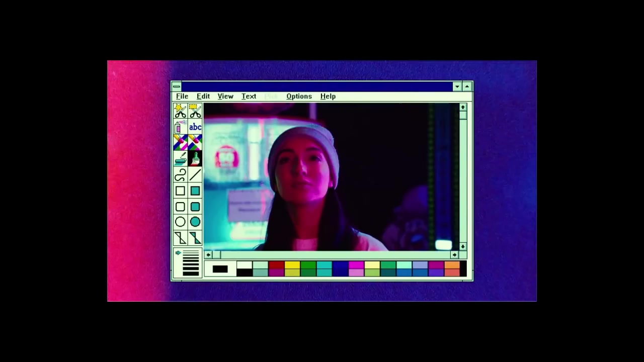Viewport: 644px width, 362px height.
Task: Click the horizontal scrollbar left arrow
Action: (208, 255)
